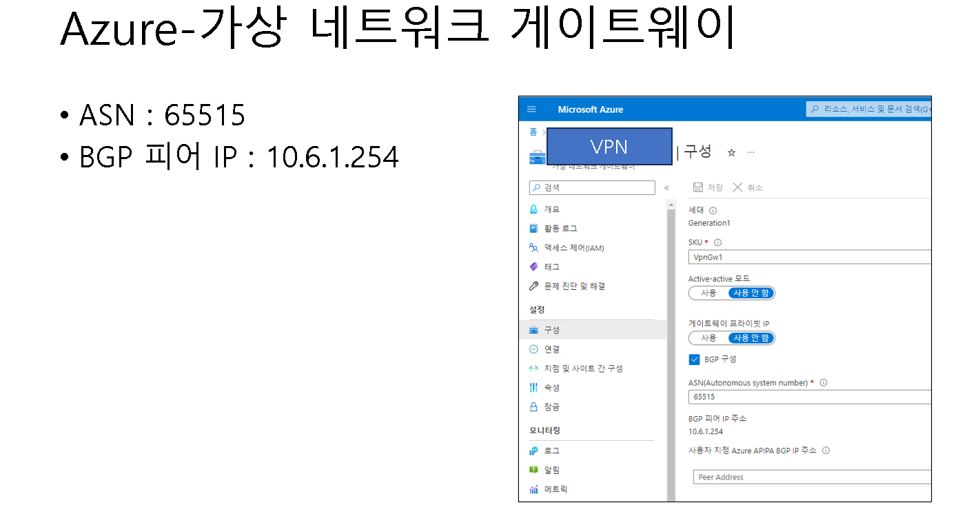Save the configuration with 저장

point(708,187)
